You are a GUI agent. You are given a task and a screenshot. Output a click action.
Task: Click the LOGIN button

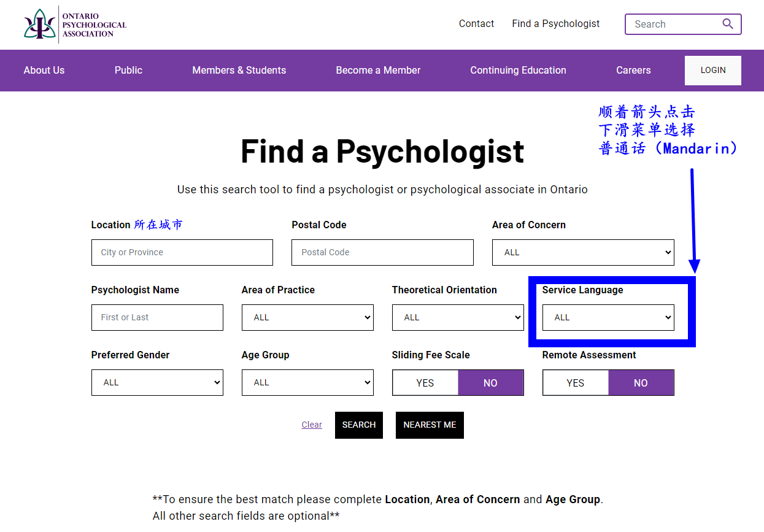pyautogui.click(x=712, y=71)
